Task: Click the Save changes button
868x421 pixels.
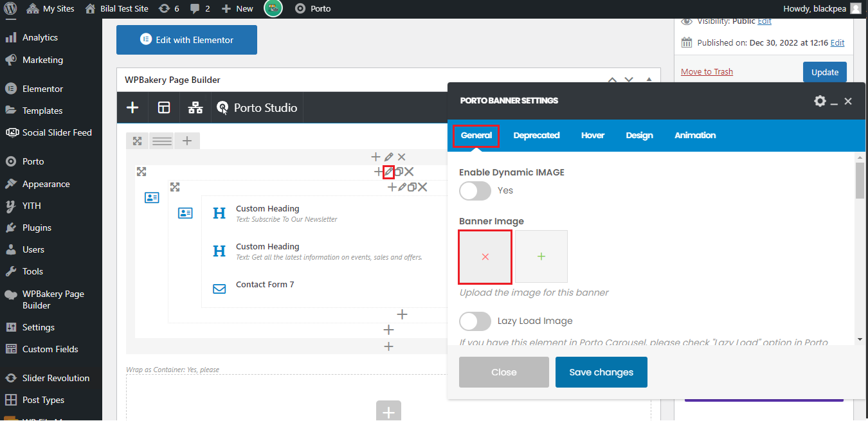Action: [x=601, y=372]
